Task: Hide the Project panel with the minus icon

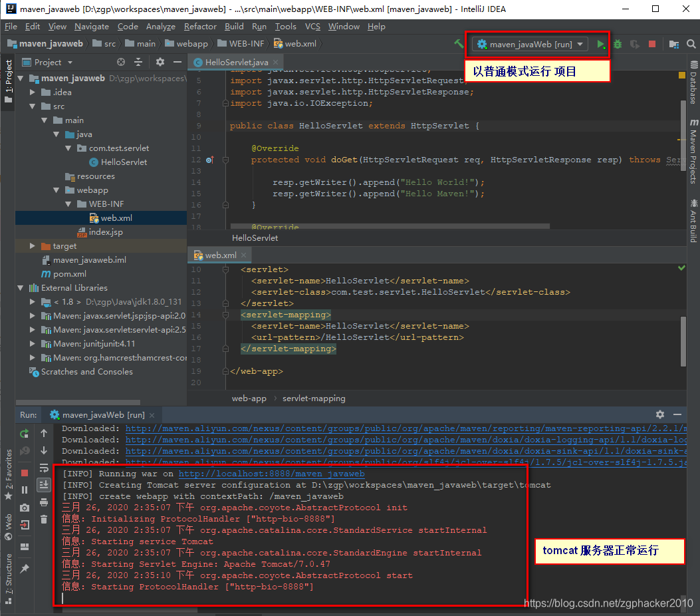Action: [x=177, y=62]
